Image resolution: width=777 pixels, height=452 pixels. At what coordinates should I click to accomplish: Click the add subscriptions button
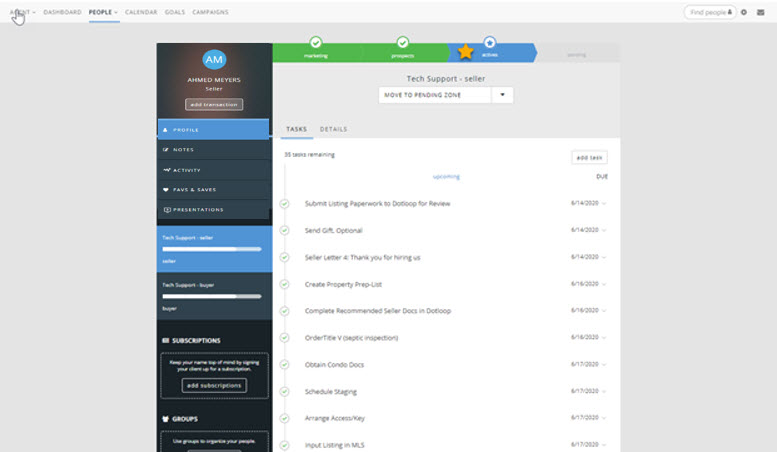(214, 385)
